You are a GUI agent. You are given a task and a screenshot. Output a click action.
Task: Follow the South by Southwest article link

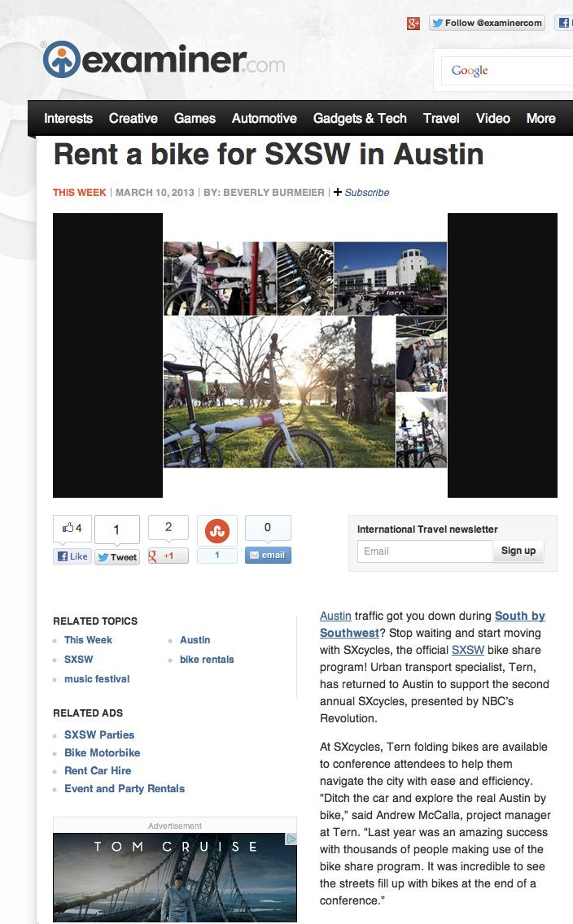tap(433, 624)
